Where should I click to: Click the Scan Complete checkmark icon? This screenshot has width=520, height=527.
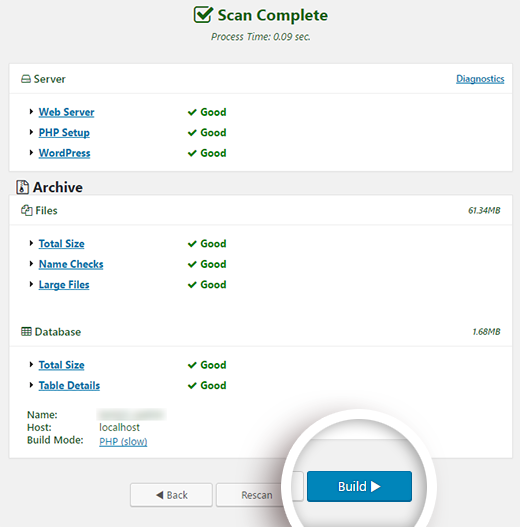[x=203, y=14]
